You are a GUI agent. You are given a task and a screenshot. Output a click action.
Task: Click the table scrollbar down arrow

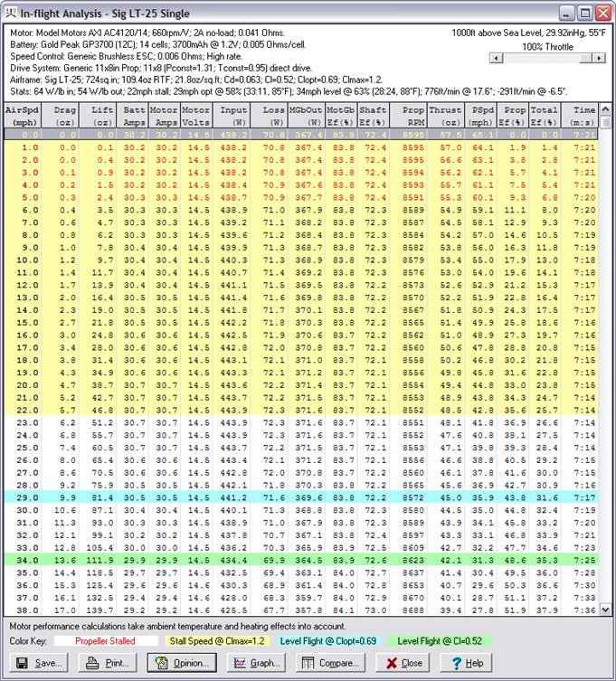click(605, 610)
